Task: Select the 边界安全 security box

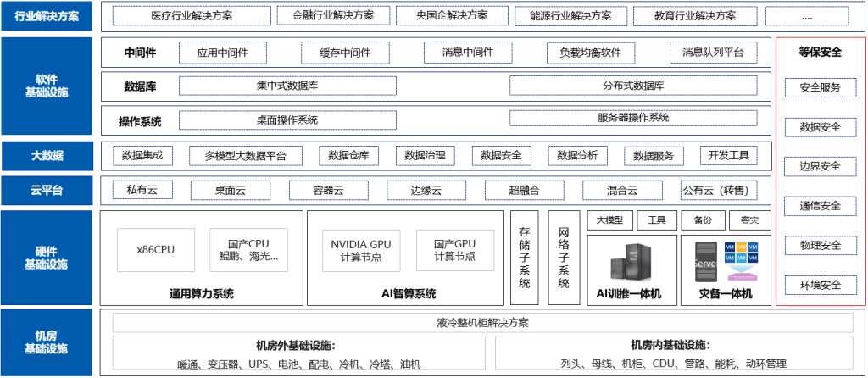Action: point(820,165)
